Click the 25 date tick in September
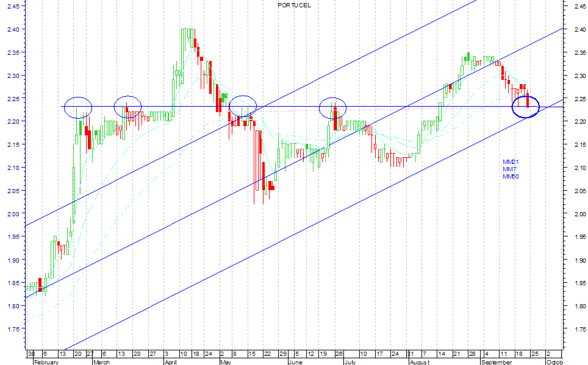This screenshot has width=588, height=365. click(x=535, y=354)
